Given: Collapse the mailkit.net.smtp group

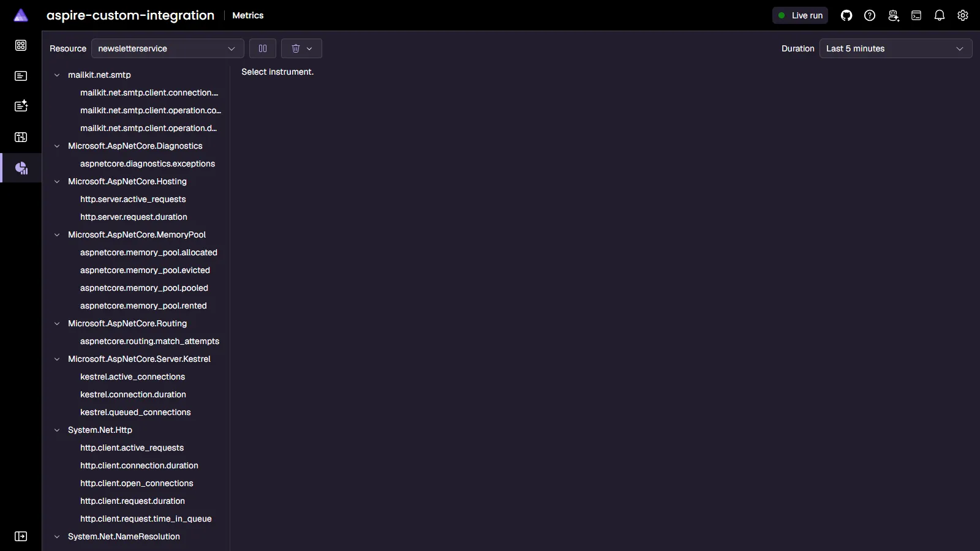Looking at the screenshot, I should (x=57, y=75).
